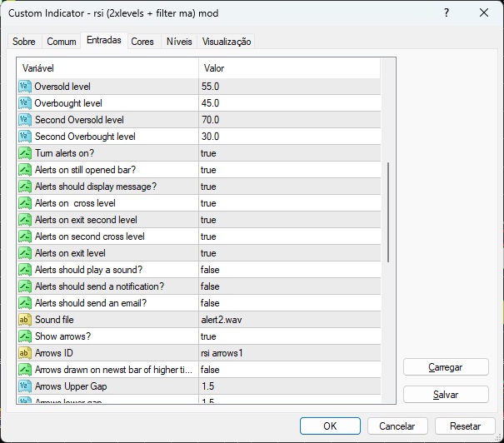Open the Visualização tab
Screen dimensions: 504x443
[x=227, y=42]
